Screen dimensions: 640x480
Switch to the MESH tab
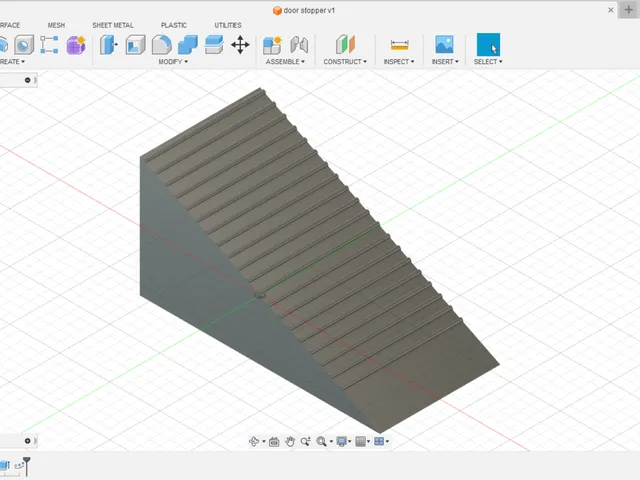coord(56,25)
